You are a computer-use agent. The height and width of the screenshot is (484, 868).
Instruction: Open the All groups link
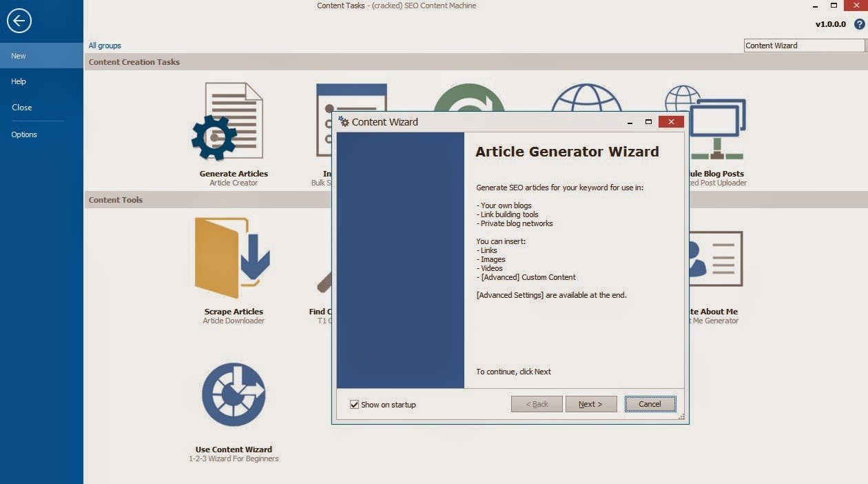pos(105,46)
